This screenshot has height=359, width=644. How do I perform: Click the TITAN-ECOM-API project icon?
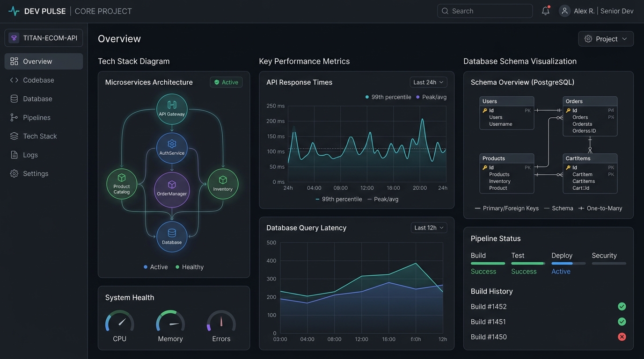14,38
